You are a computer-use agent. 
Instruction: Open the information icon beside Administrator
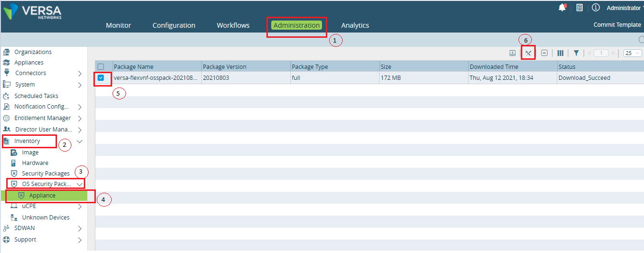(x=596, y=8)
